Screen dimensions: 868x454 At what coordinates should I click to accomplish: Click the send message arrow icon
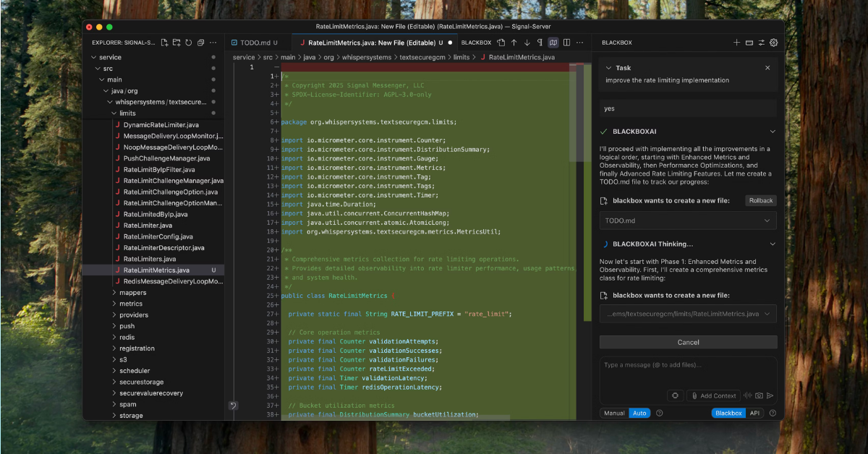click(770, 395)
